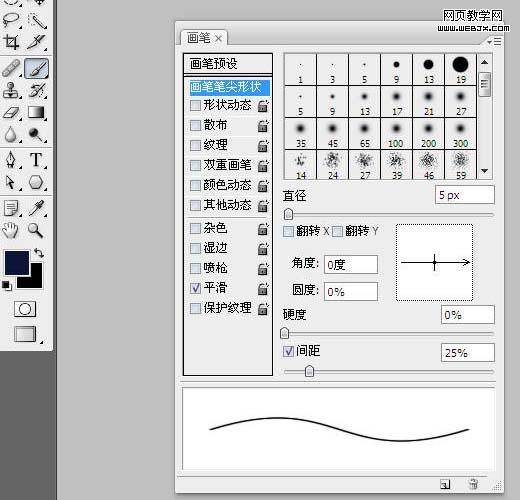Select the Brush tool
Screen dimensions: 520x500
click(x=37, y=69)
